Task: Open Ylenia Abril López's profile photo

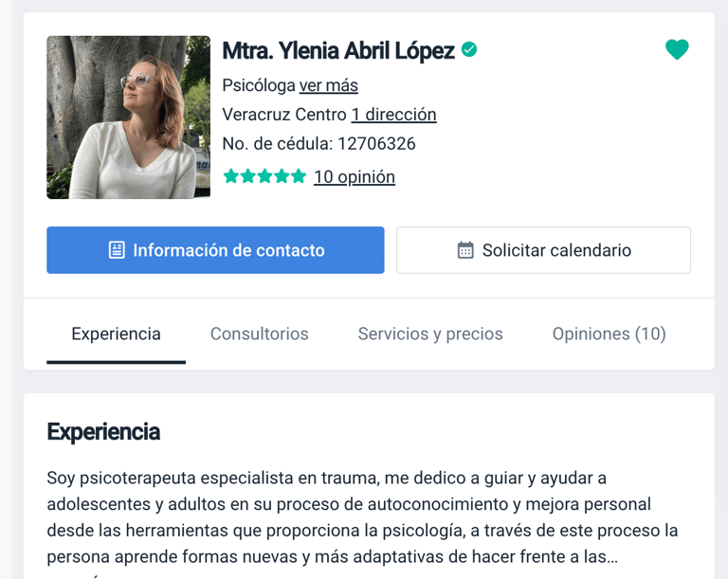Action: pos(129,118)
